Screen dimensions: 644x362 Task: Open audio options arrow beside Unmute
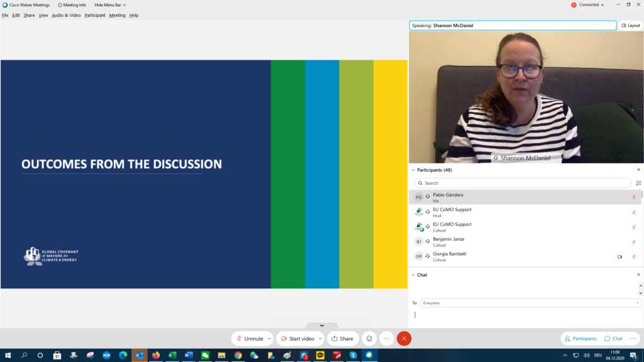(269, 338)
